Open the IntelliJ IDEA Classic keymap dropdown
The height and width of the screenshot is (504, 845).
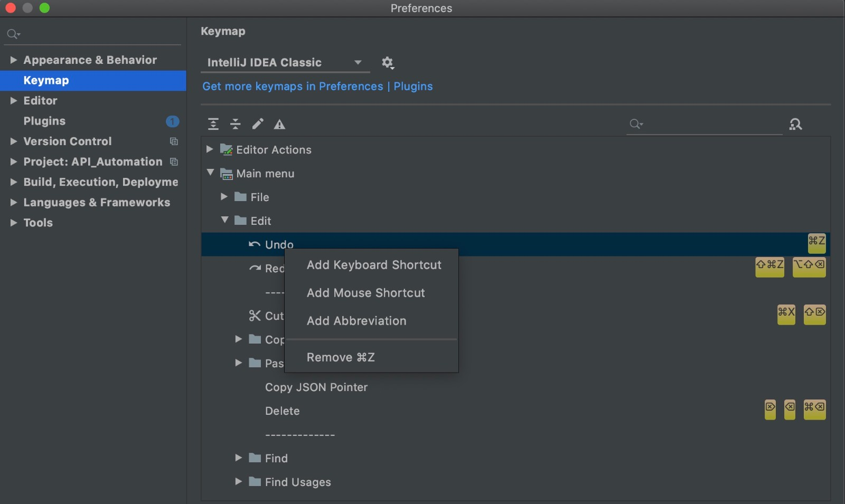(x=285, y=63)
